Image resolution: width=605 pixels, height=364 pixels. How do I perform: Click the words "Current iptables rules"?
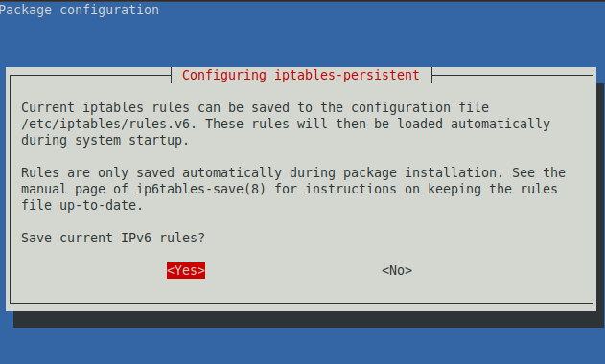105,107
